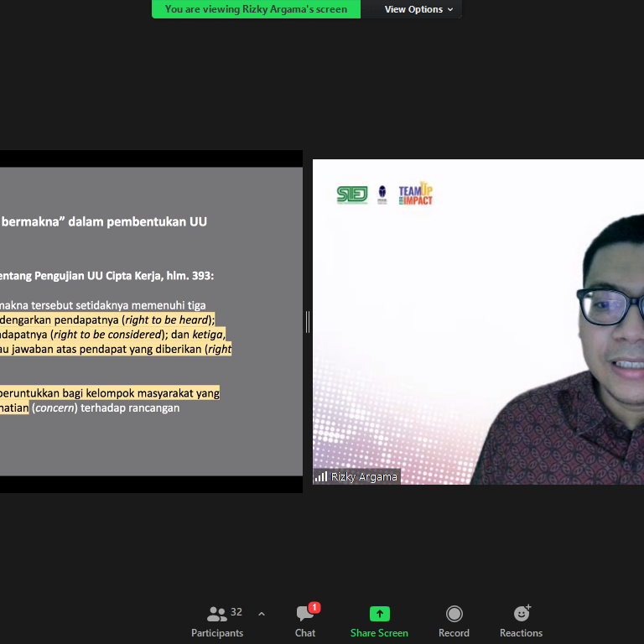Click the Rizky Argama video thumbnail
The image size is (644, 644).
[478, 322]
